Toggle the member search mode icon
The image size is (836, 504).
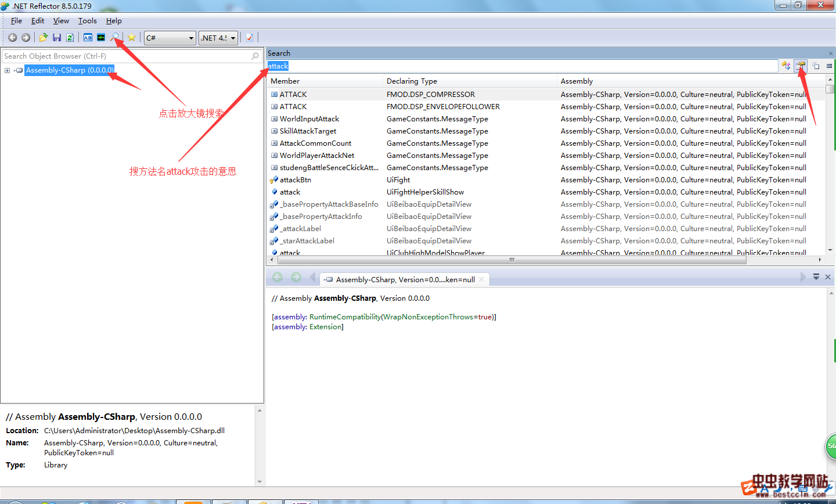coord(801,66)
